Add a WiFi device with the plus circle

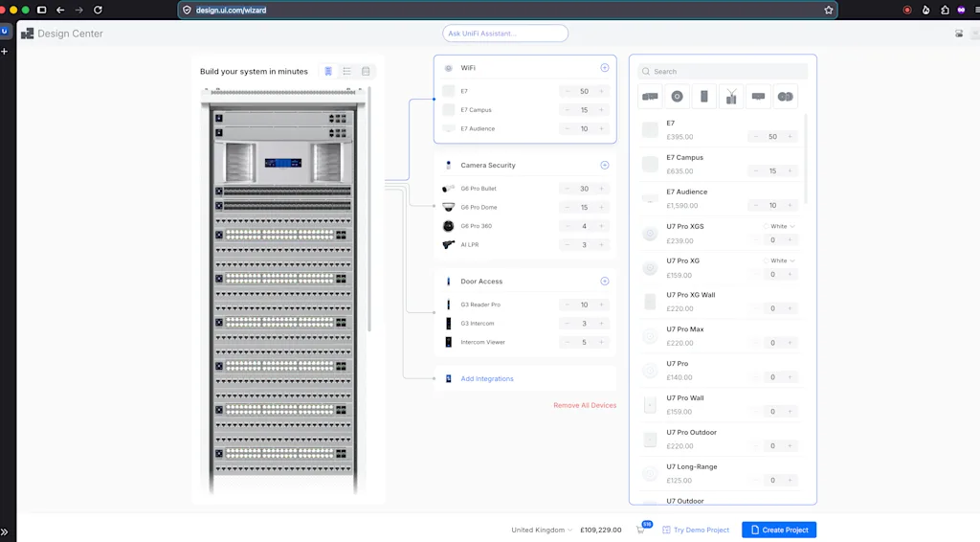point(605,68)
